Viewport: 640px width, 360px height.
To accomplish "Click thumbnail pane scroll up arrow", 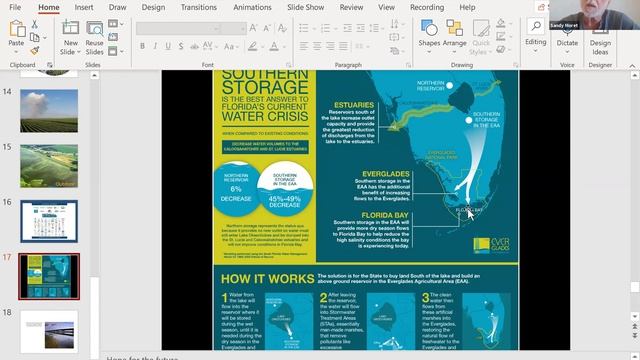I will (94, 76).
